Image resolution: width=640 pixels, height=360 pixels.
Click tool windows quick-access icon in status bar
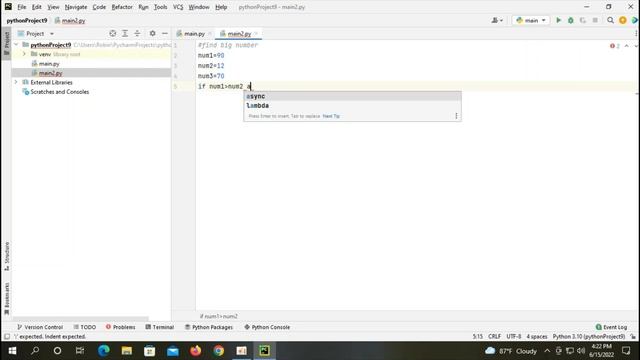click(7, 337)
